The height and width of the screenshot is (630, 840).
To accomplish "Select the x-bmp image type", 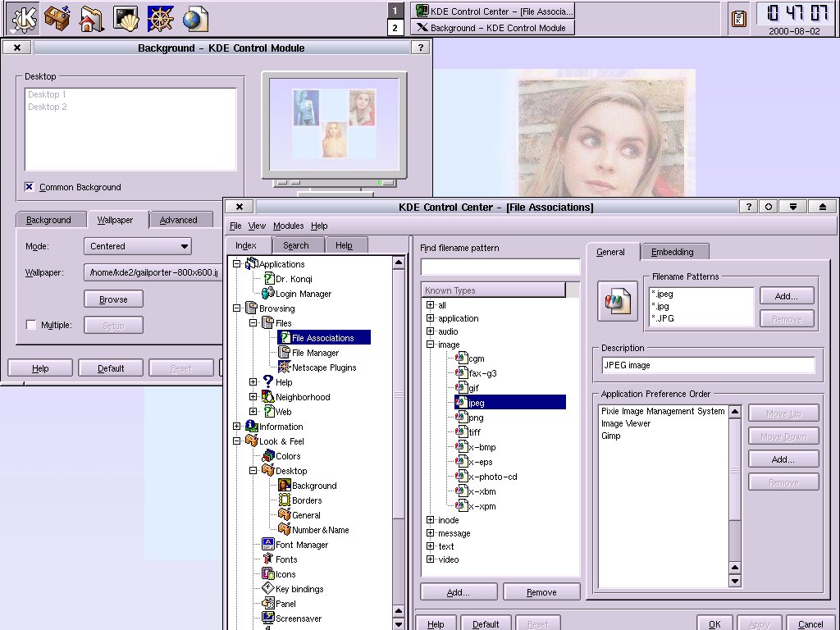I will coord(482,447).
